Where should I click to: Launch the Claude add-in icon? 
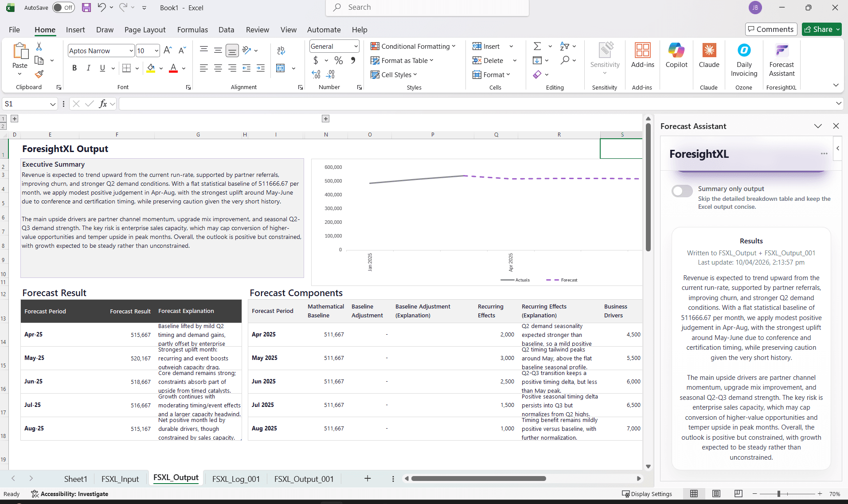coord(709,56)
